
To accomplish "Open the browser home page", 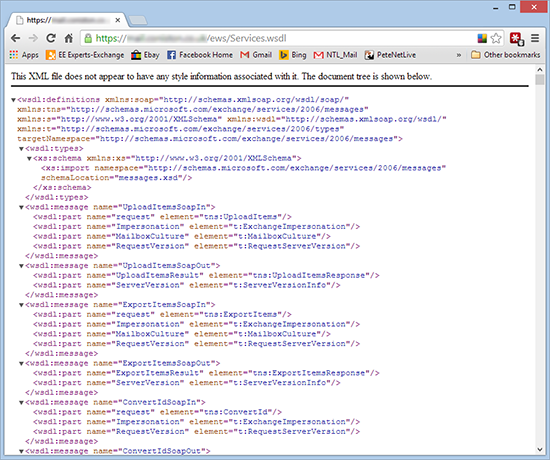I will click(69, 38).
